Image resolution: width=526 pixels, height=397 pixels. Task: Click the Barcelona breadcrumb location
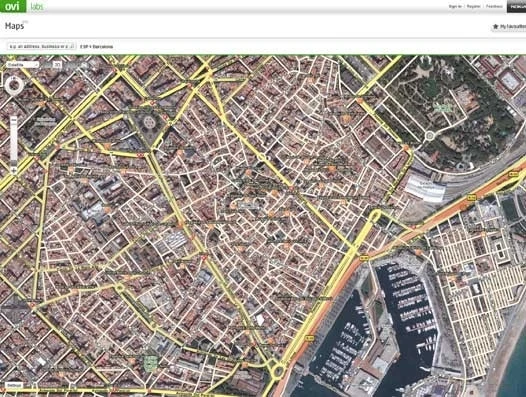(103, 47)
